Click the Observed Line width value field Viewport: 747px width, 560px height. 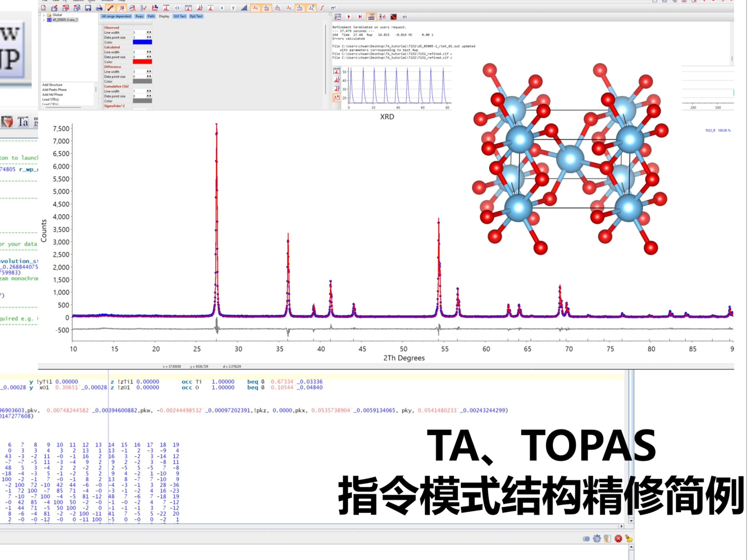139,32
